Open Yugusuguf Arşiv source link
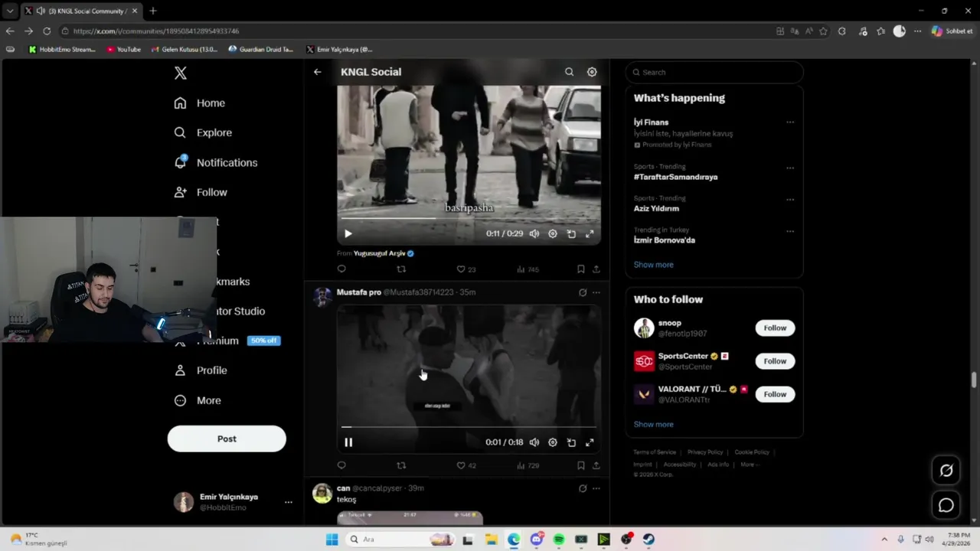 pos(383,253)
